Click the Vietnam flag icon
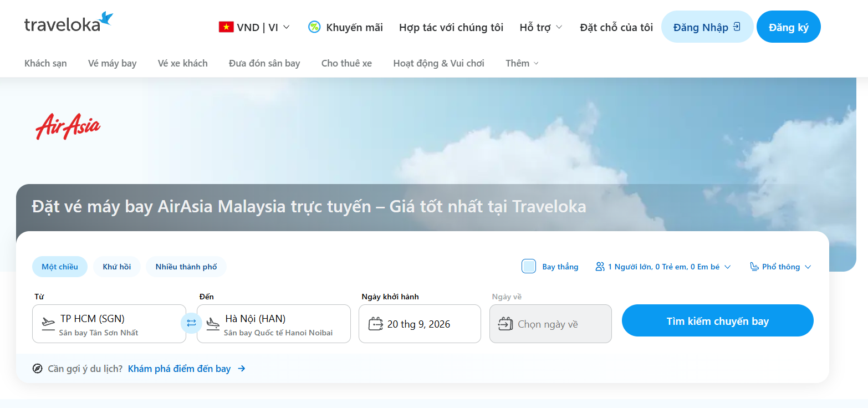This screenshot has width=868, height=408. (x=226, y=27)
